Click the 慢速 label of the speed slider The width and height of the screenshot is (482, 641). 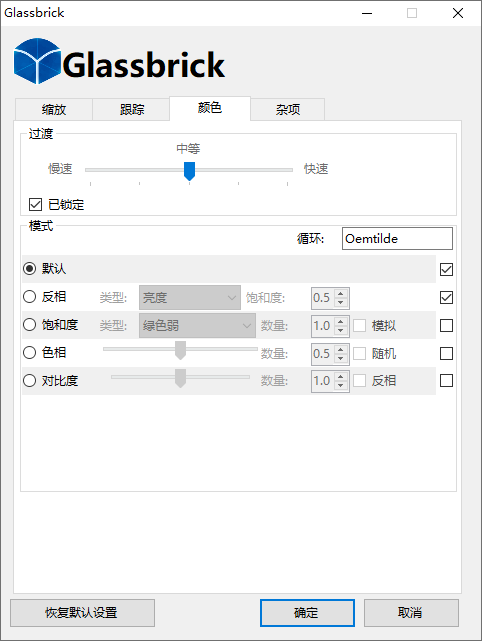[60, 169]
